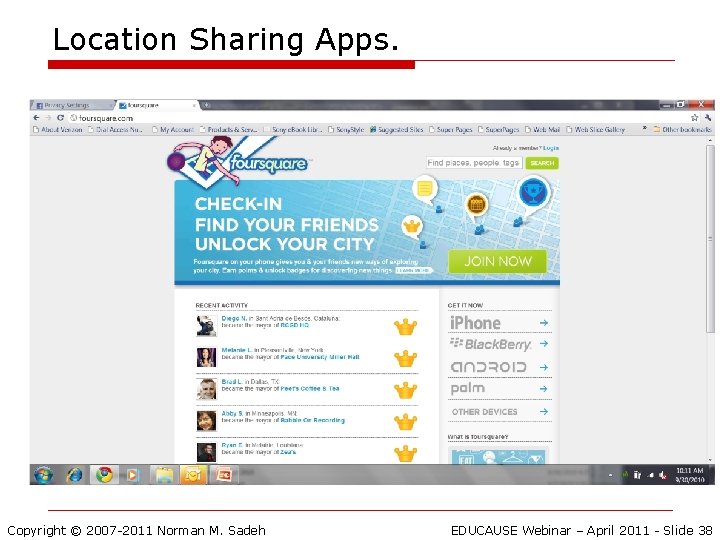
Task: Click the browser forward arrow
Action: (x=48, y=118)
